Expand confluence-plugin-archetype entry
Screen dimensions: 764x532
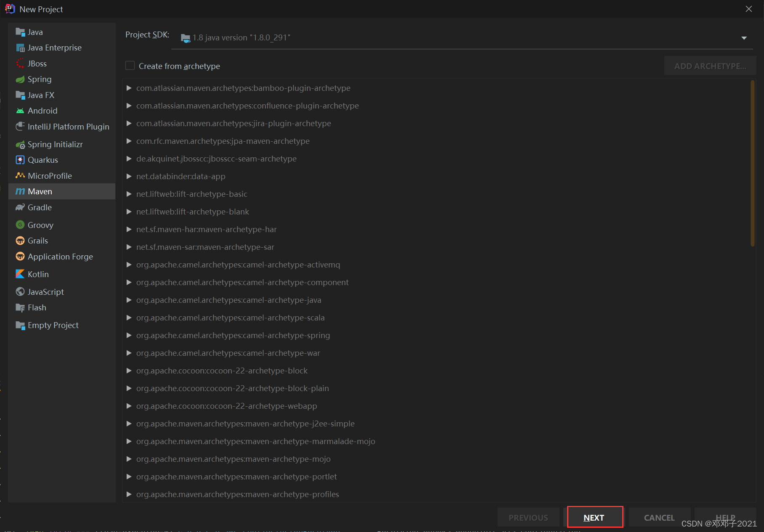pyautogui.click(x=130, y=106)
